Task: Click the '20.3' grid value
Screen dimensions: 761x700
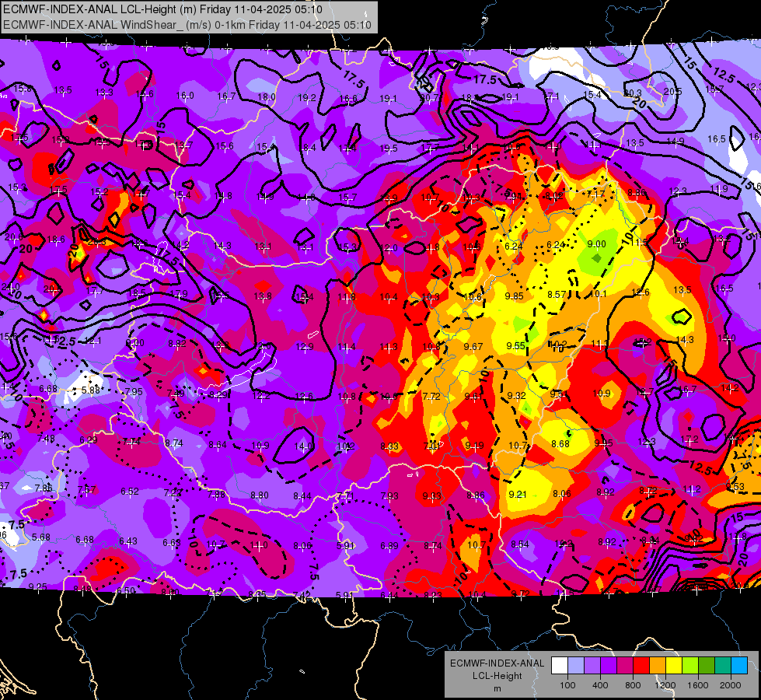Action: pos(633,93)
